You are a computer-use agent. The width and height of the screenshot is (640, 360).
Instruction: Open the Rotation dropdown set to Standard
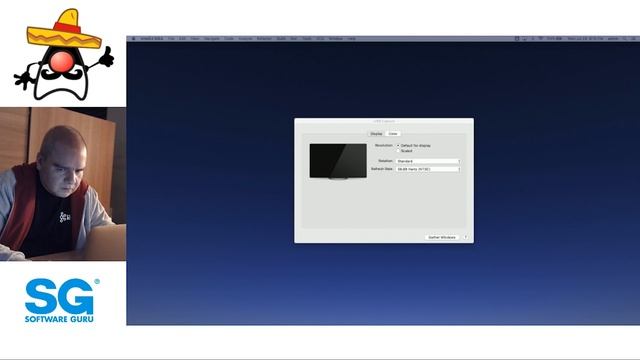point(428,161)
